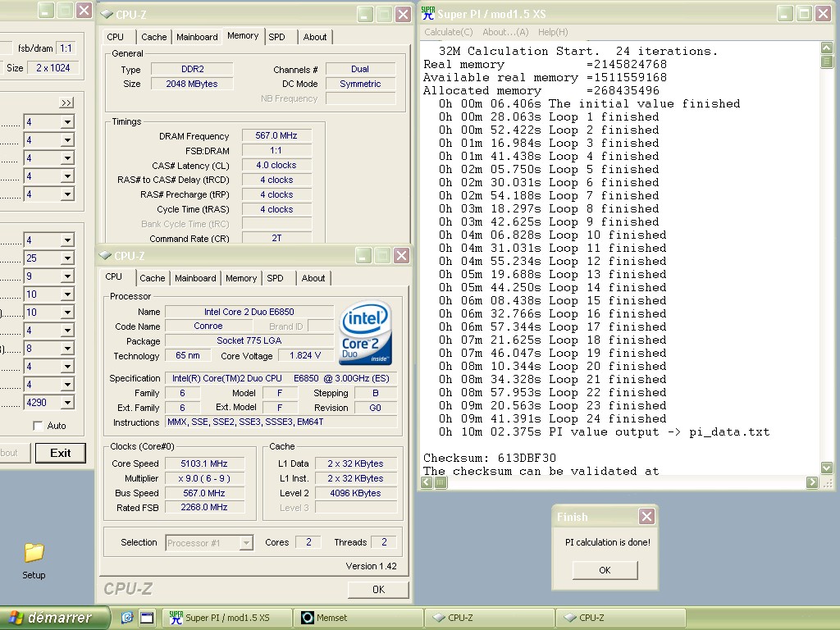The image size is (840, 630).
Task: Click the démarrer start button
Action: tap(54, 618)
